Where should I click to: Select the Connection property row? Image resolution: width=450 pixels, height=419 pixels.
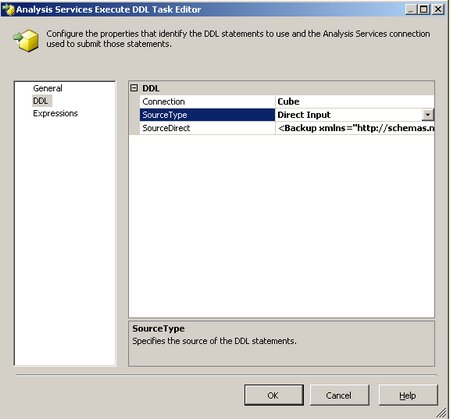pos(282,102)
